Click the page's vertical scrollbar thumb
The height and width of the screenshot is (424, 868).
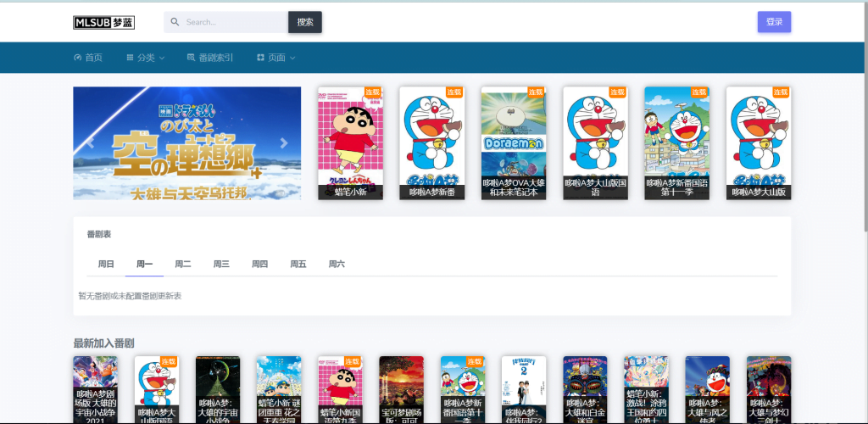865,116
